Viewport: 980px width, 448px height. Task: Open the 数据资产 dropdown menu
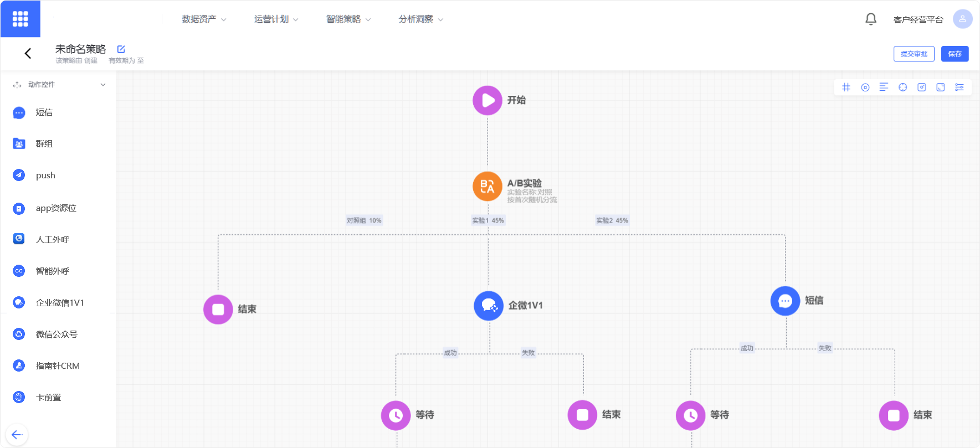[x=204, y=19]
